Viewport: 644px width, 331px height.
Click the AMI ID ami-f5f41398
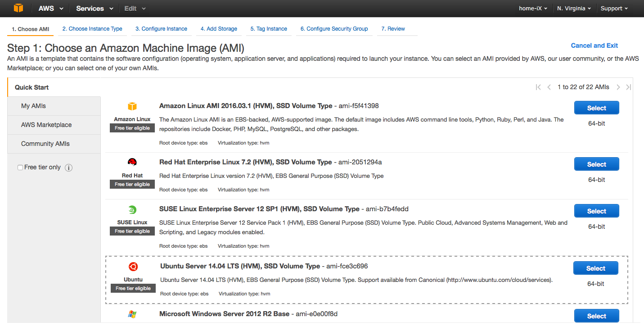click(x=359, y=106)
